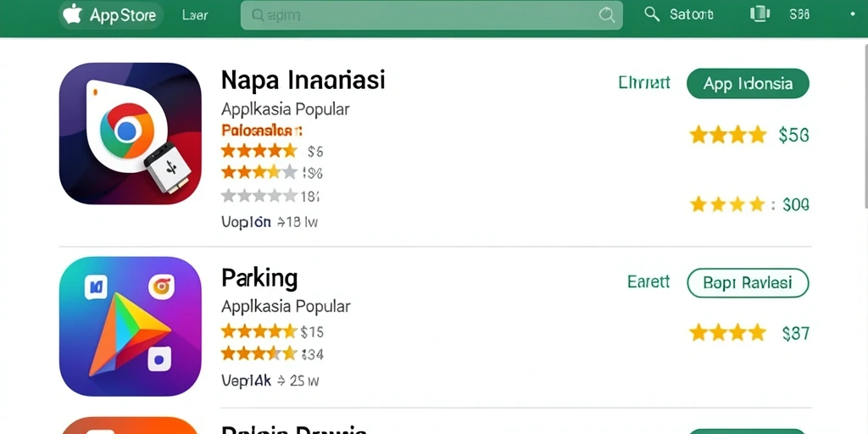Click the Bapi Ravlasi outlined button
868x434 pixels.
tap(748, 283)
